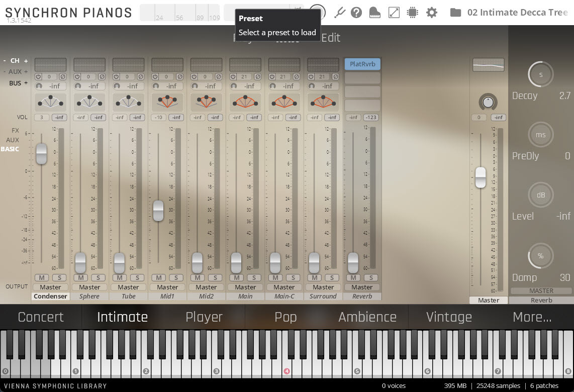Click the reverb Damp knob

tap(541, 256)
